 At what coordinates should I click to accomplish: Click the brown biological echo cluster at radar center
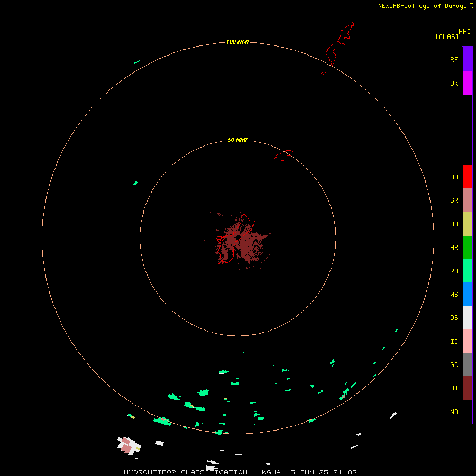point(240,240)
